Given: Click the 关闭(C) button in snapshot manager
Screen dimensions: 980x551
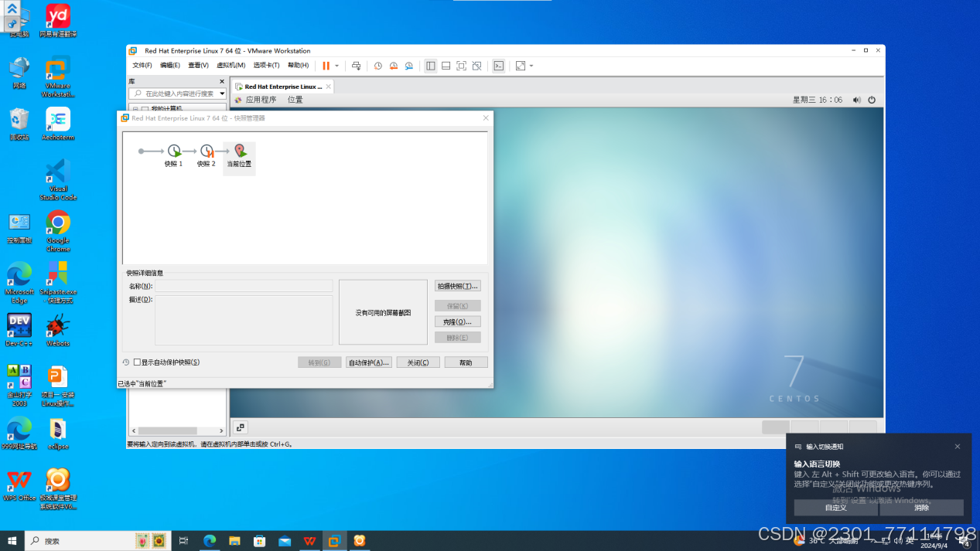Looking at the screenshot, I should (418, 362).
